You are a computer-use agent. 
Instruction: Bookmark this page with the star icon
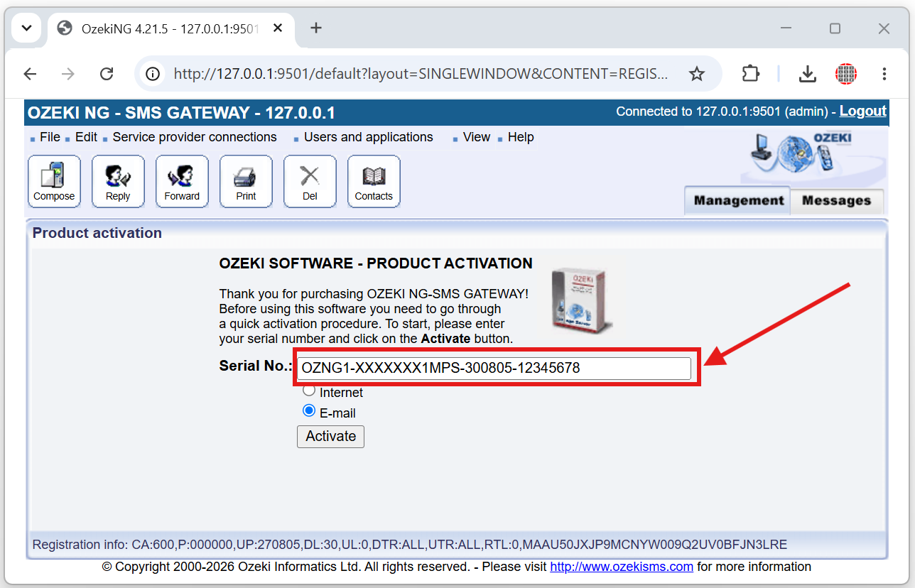(x=697, y=74)
